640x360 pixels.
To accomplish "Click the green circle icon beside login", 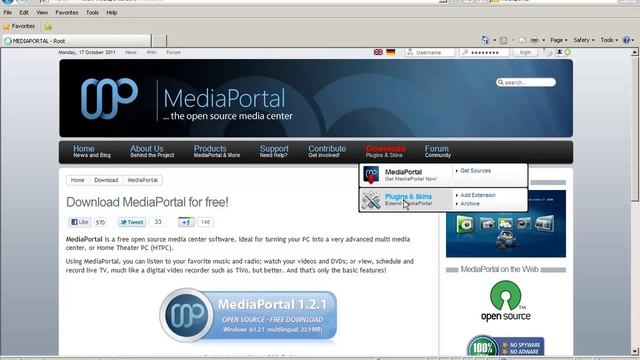I will pyautogui.click(x=567, y=52).
